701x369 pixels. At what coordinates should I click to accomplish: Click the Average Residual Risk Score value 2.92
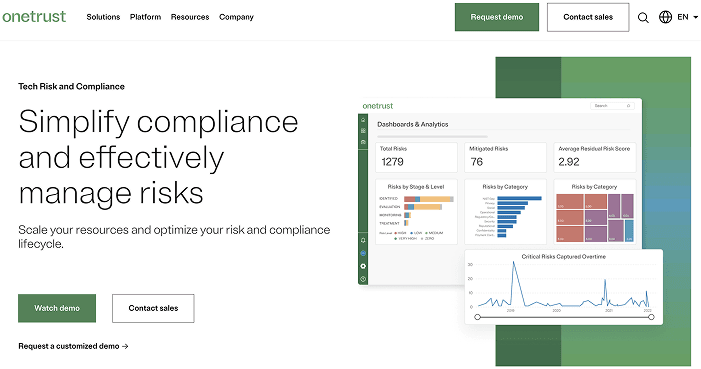click(569, 162)
